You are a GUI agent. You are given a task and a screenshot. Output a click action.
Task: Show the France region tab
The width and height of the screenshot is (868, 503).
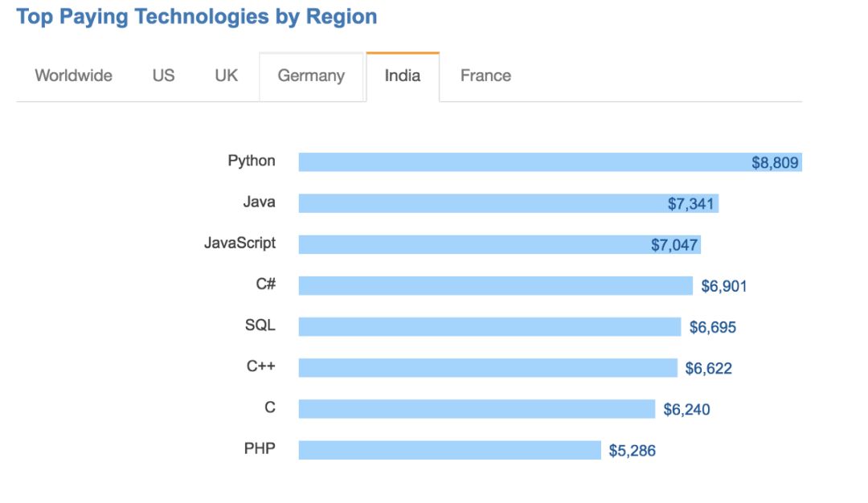pos(485,76)
